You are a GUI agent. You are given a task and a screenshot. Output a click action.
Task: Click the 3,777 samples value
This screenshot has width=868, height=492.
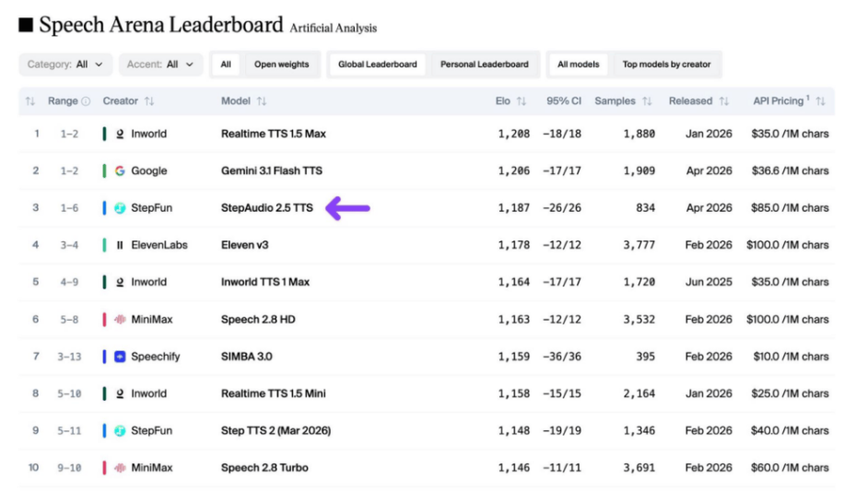coord(639,245)
